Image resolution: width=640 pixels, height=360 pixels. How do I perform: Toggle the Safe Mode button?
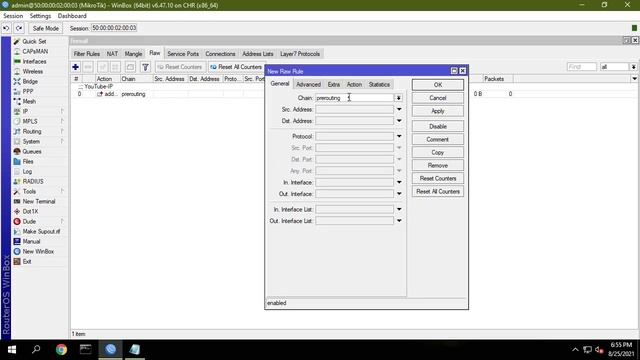[x=46, y=28]
